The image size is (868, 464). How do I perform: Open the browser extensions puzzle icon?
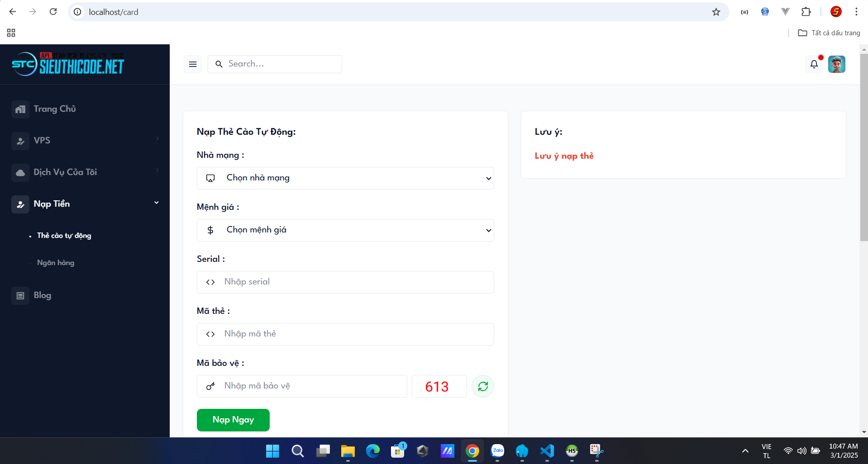pos(806,12)
